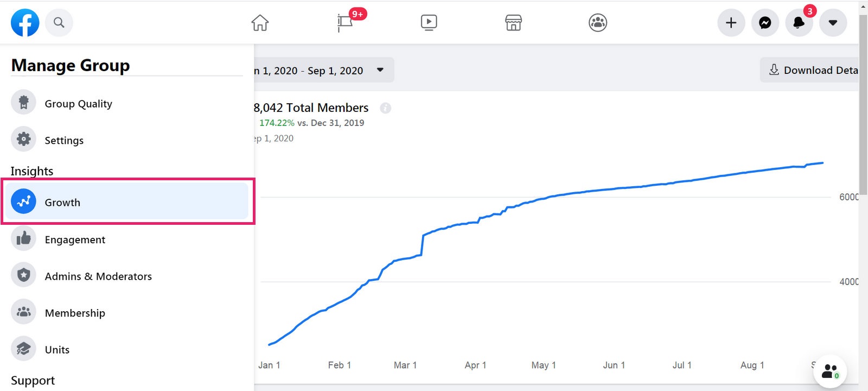Open the Membership insights item
Screen dimensions: 868x391
tap(127, 312)
